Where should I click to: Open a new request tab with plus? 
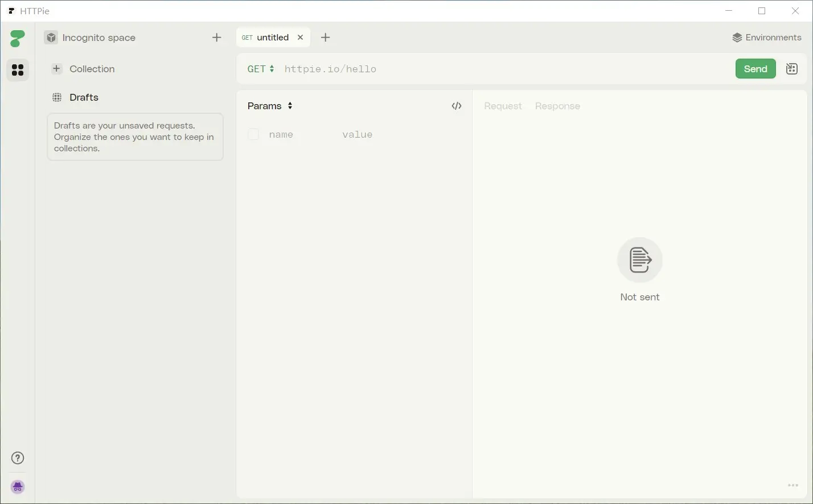point(325,38)
